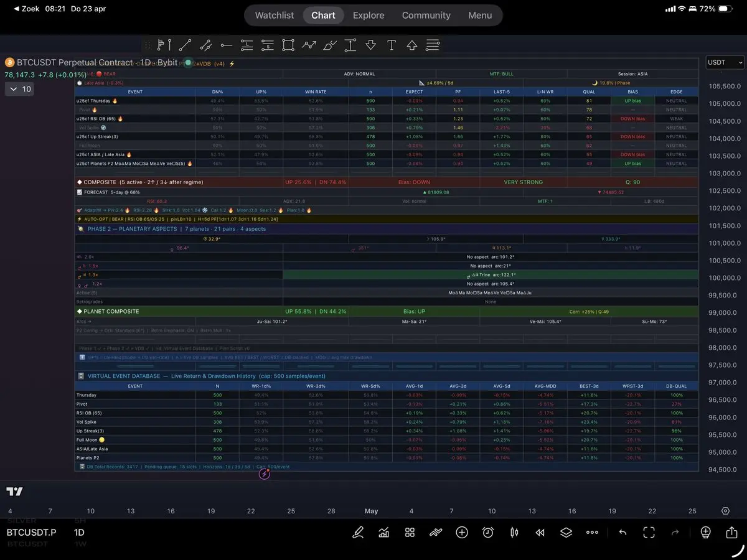This screenshot has height=560, width=747.
Task: Select the trend line drawing tool
Action: [x=185, y=45]
